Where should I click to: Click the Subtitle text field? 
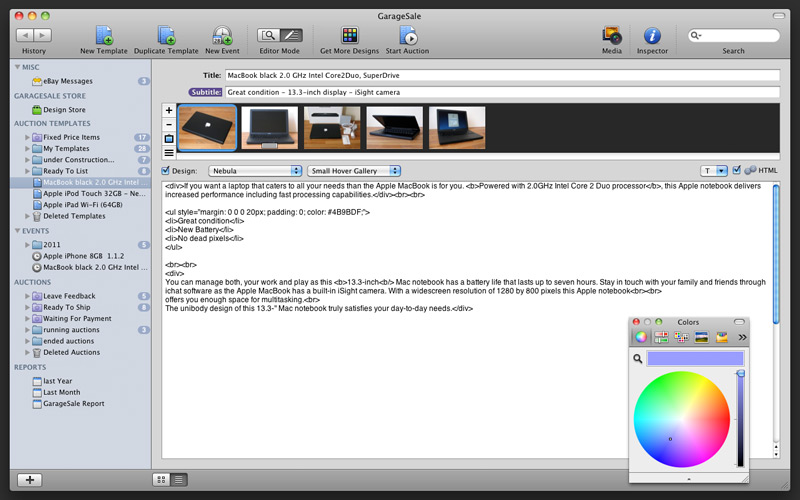click(503, 92)
